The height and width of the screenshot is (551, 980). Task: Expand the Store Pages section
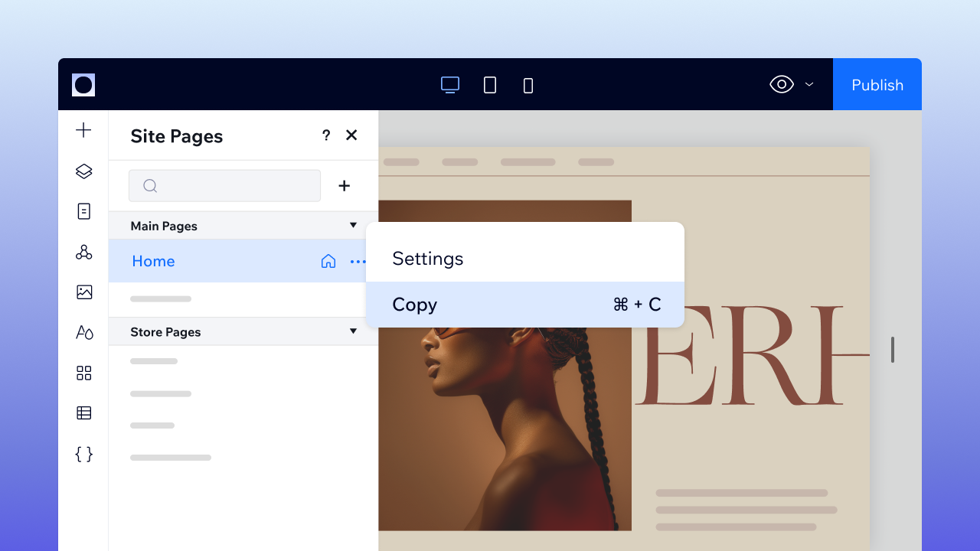[x=353, y=331]
